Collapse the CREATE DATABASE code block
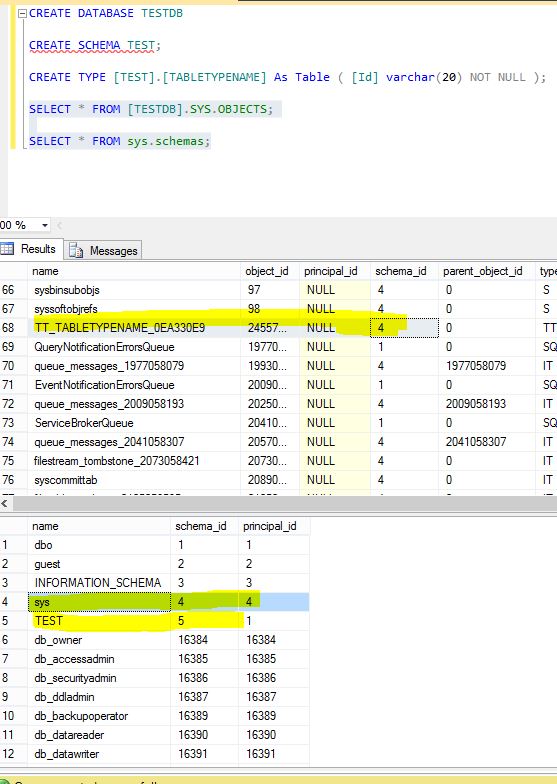This screenshot has height=784, width=557. point(22,14)
